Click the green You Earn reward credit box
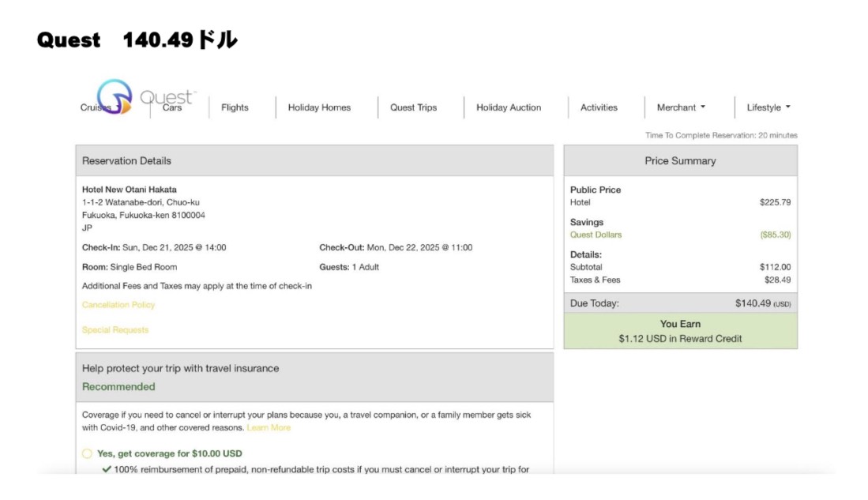Viewport: 868px width, 500px height. pos(680,331)
